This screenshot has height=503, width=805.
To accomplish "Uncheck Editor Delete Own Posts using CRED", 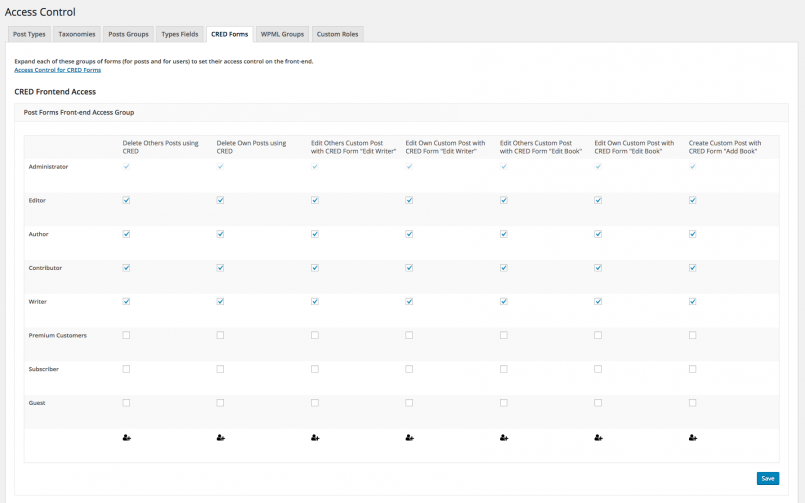I will tap(220, 200).
